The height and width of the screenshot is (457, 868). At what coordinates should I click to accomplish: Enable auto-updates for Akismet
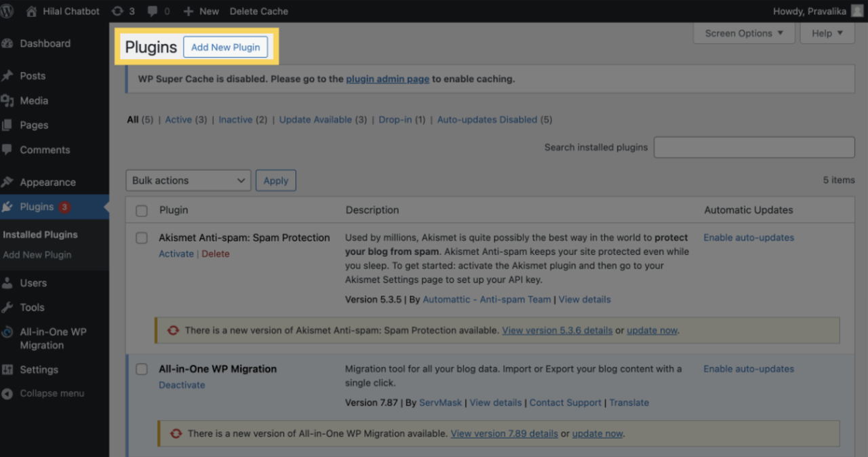pos(749,237)
